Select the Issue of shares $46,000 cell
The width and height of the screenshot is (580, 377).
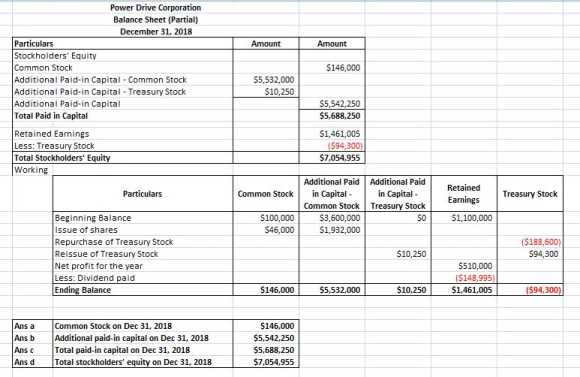click(266, 230)
